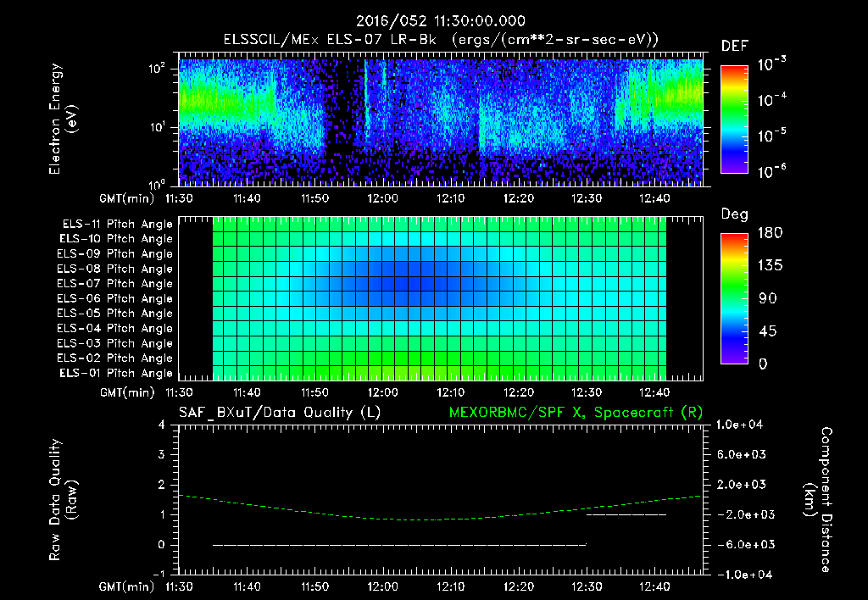
Task: Click the 10^-6 value on DEF scale
Action: (771, 171)
